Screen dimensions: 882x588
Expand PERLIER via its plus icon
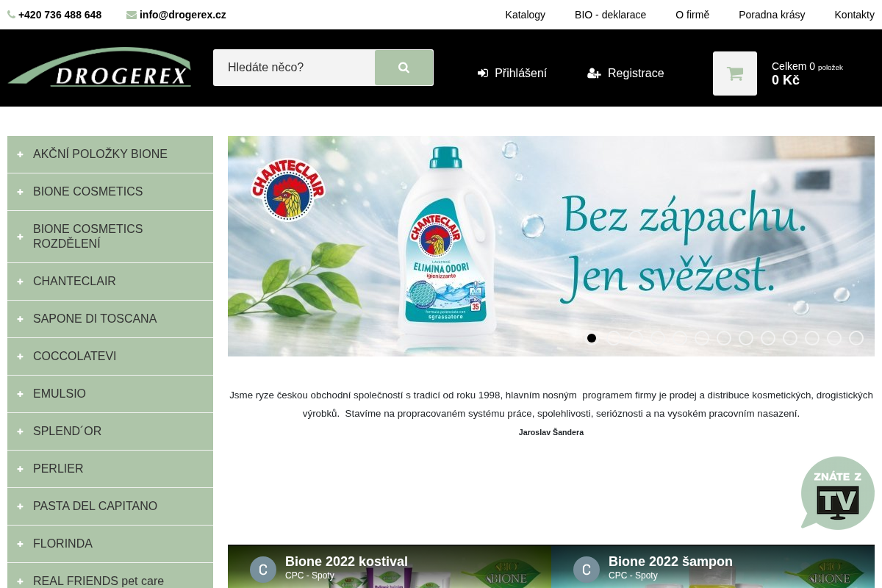[20, 469]
